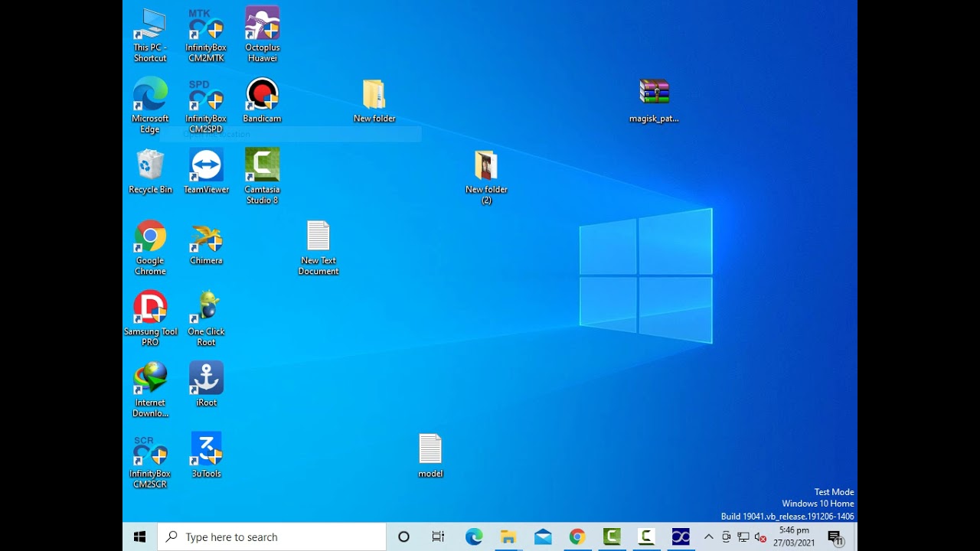980x551 pixels.
Task: Open Edge from the taskbar
Action: pyautogui.click(x=474, y=537)
